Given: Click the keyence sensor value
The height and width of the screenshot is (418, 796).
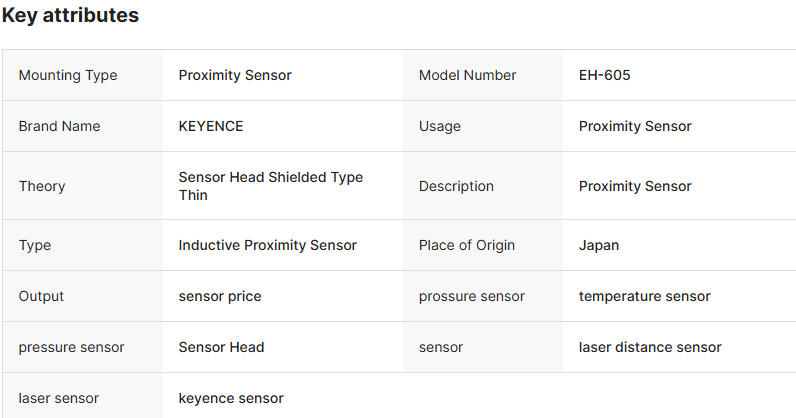Looking at the screenshot, I should pyautogui.click(x=231, y=398).
